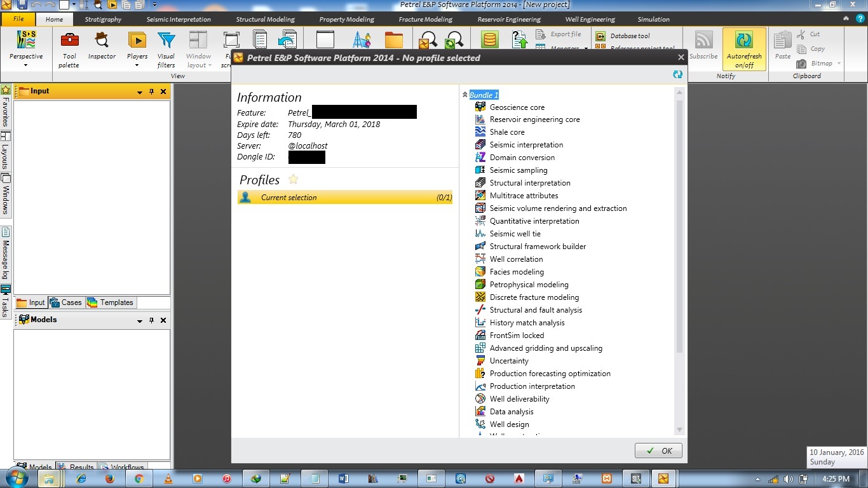The image size is (868, 488).
Task: Open the Input panel tab
Action: tap(31, 302)
